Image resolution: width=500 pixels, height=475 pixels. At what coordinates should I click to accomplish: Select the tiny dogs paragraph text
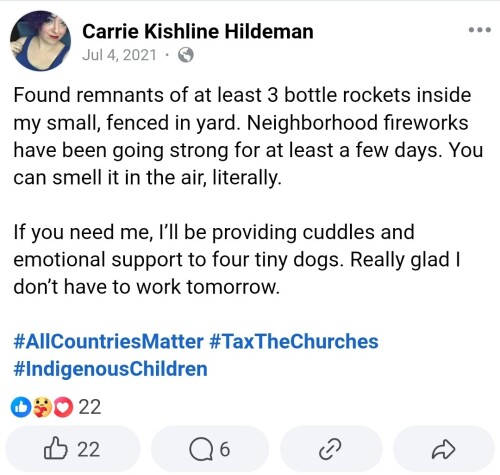[237, 259]
